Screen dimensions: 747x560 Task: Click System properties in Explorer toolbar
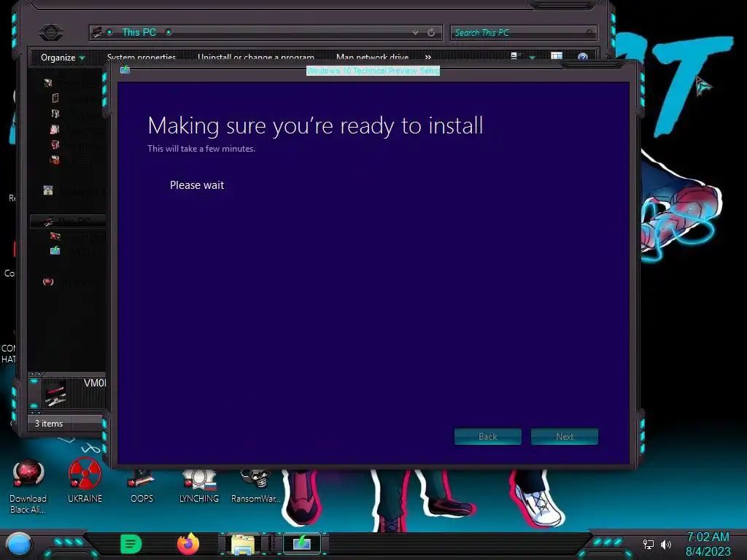click(x=142, y=57)
